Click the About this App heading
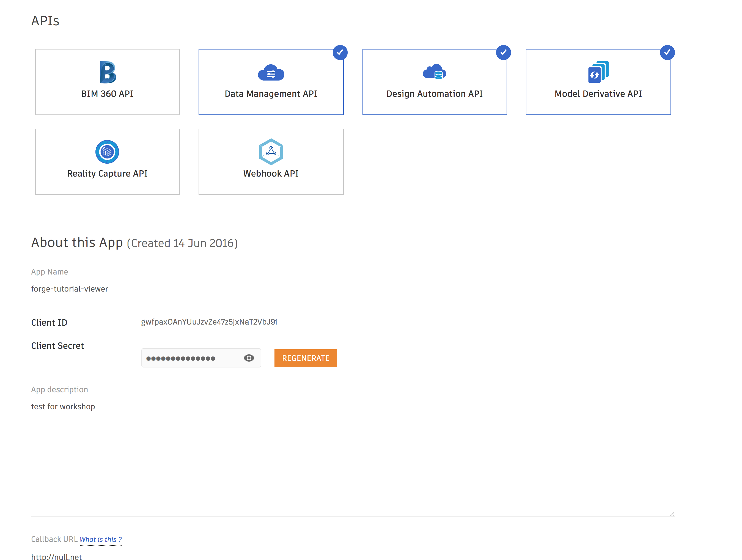The width and height of the screenshot is (742, 560). pos(77,242)
